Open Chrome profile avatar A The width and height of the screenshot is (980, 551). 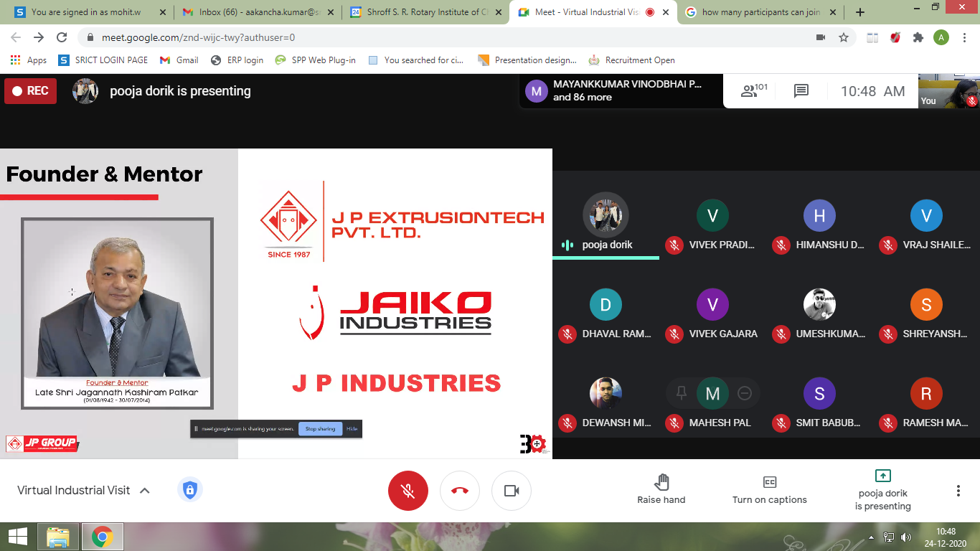[941, 37]
